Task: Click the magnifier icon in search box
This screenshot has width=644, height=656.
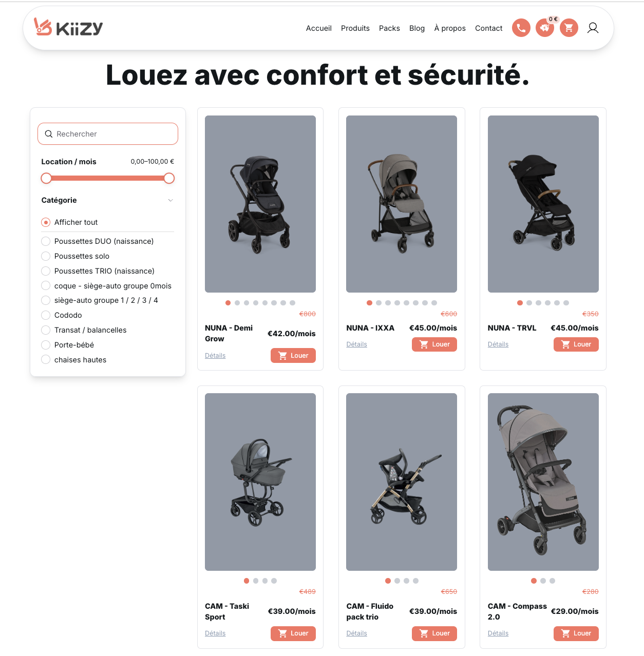Action: coord(49,134)
